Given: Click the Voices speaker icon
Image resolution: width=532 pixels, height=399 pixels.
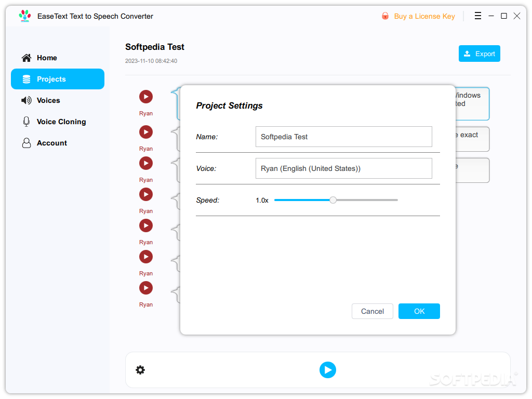Looking at the screenshot, I should tap(26, 100).
